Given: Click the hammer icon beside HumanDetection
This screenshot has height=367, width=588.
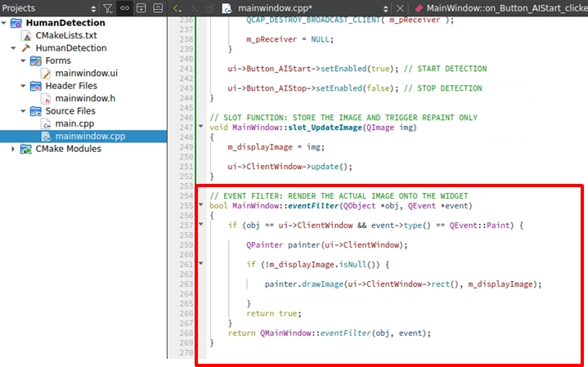Looking at the screenshot, I should [x=26, y=48].
